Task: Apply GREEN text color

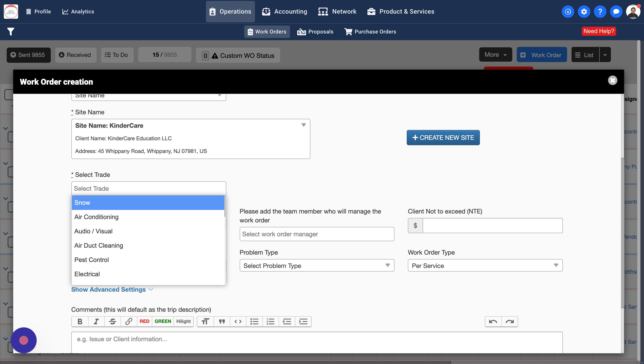Action: click(163, 322)
